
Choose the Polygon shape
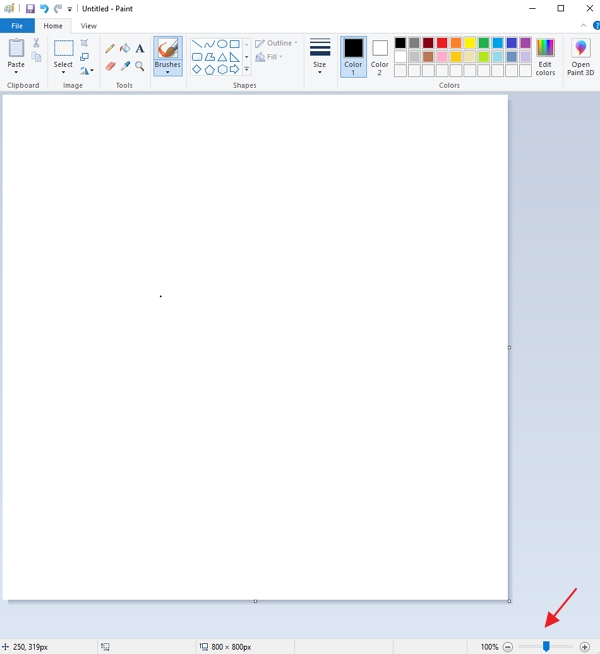click(x=209, y=57)
